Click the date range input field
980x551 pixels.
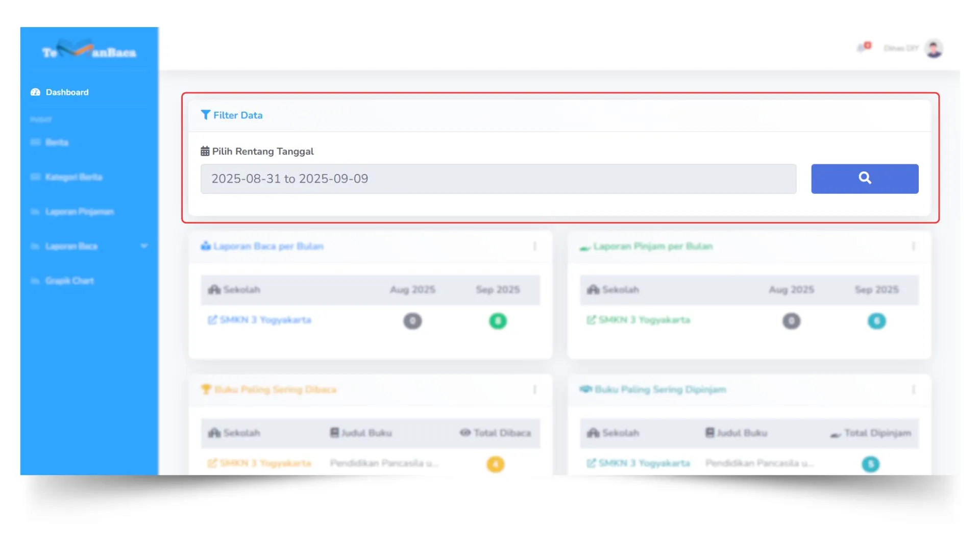click(498, 179)
